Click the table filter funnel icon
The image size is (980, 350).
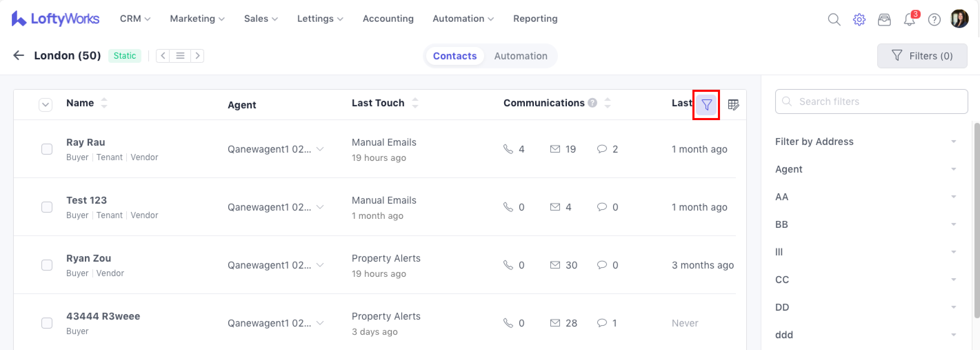[706, 105]
